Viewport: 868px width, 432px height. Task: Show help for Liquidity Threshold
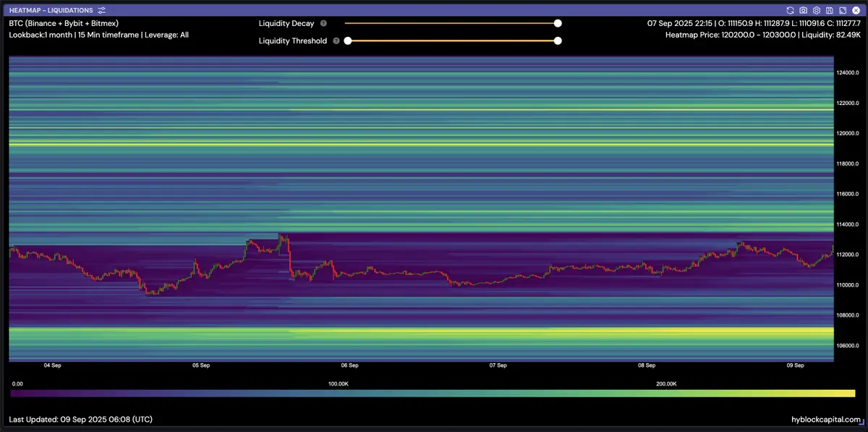pos(336,41)
